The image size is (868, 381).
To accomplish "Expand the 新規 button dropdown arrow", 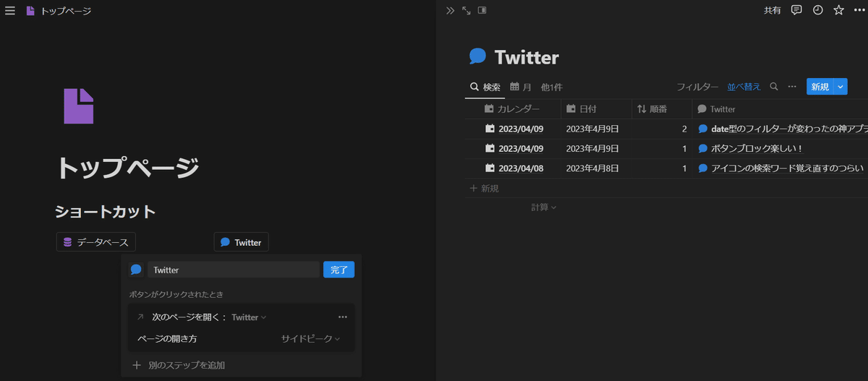I will coord(841,87).
